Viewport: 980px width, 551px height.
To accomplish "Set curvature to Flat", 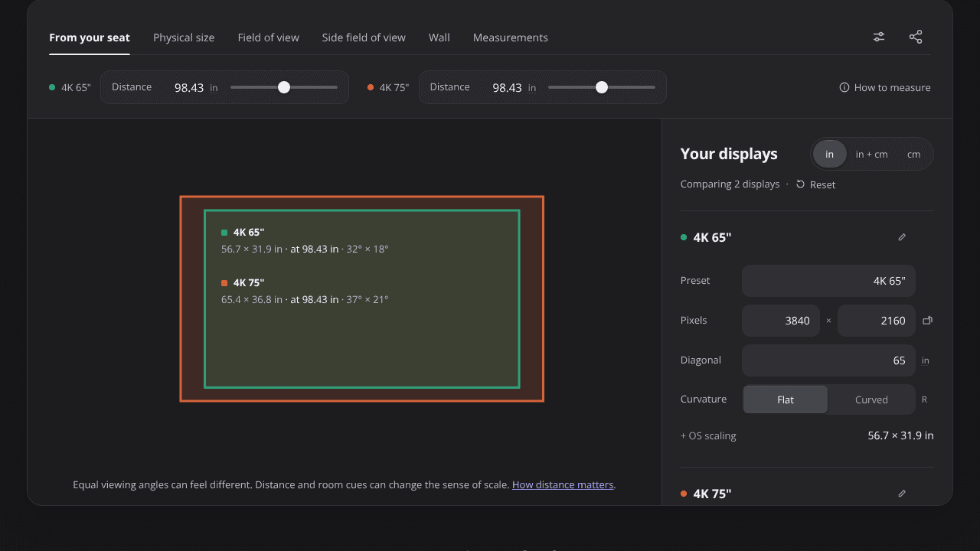I will (786, 399).
